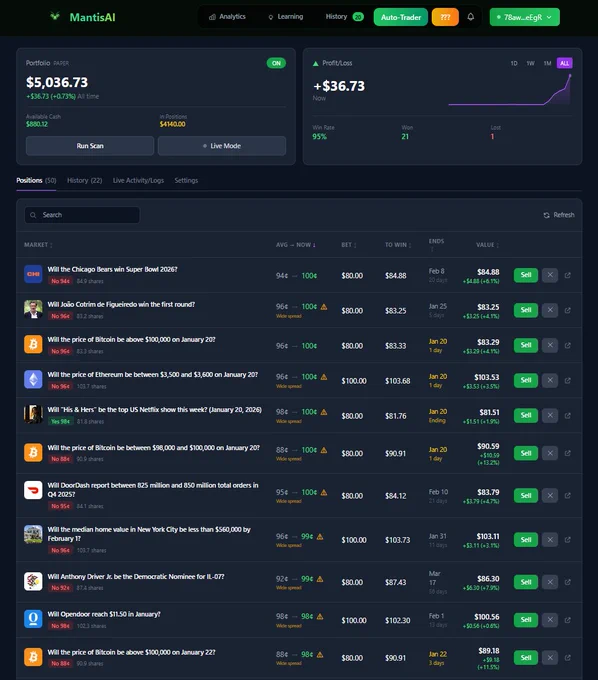Click the Ethereum market logo thumbnail
Screen dimensions: 598x680
33,379
